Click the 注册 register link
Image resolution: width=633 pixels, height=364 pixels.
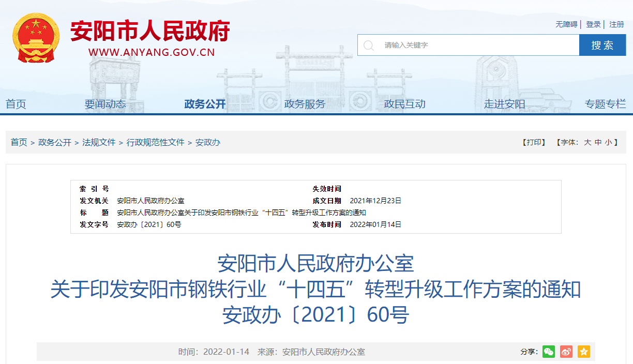[616, 24]
